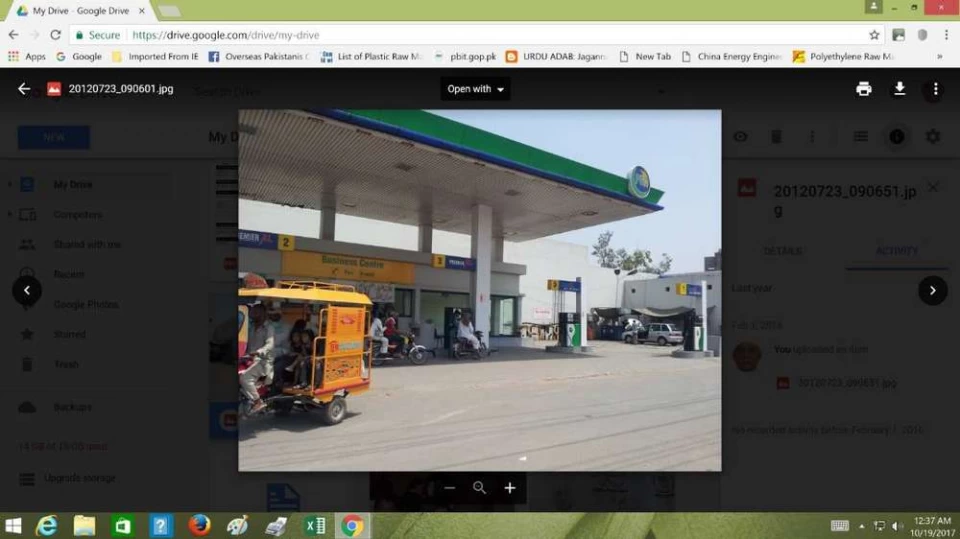Open the China Energy Engineering bookmark
This screenshot has height=539, width=960.
click(732, 56)
